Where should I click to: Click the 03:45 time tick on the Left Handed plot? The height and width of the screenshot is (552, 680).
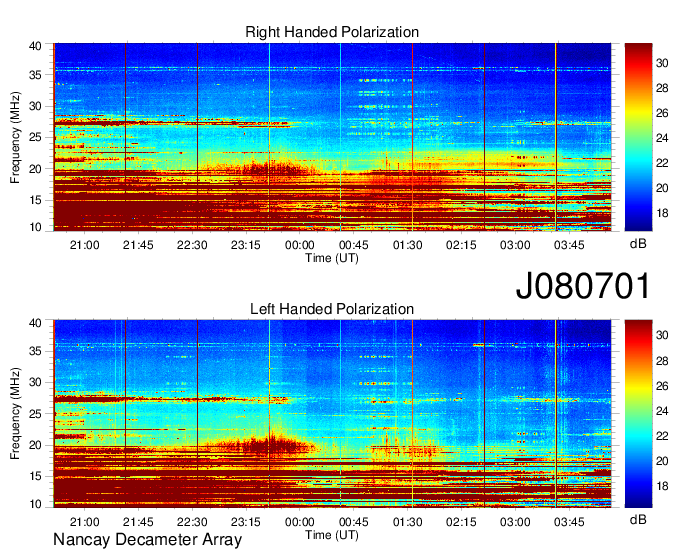569,522
